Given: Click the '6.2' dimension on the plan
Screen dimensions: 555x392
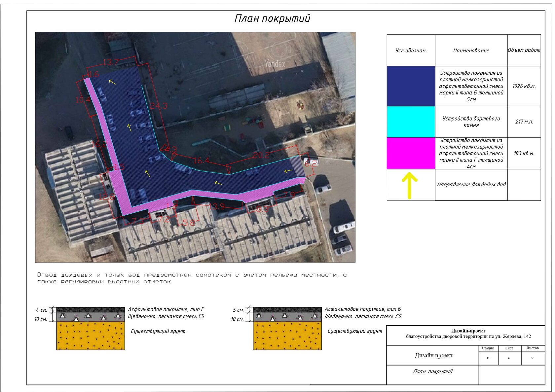Looking at the screenshot, I should (x=311, y=163).
